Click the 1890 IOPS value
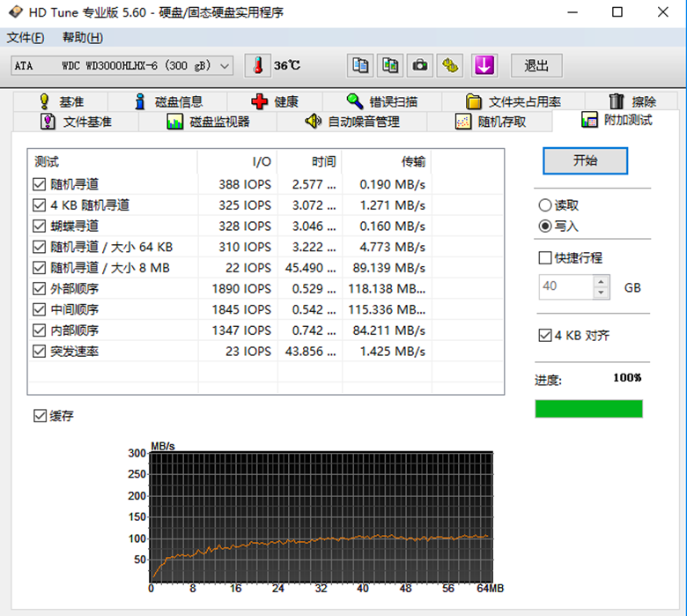This screenshot has width=687, height=616. pyautogui.click(x=241, y=289)
